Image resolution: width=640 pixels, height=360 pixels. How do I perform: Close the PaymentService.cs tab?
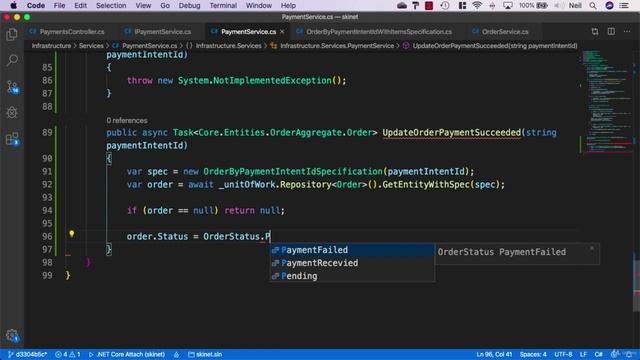click(282, 31)
